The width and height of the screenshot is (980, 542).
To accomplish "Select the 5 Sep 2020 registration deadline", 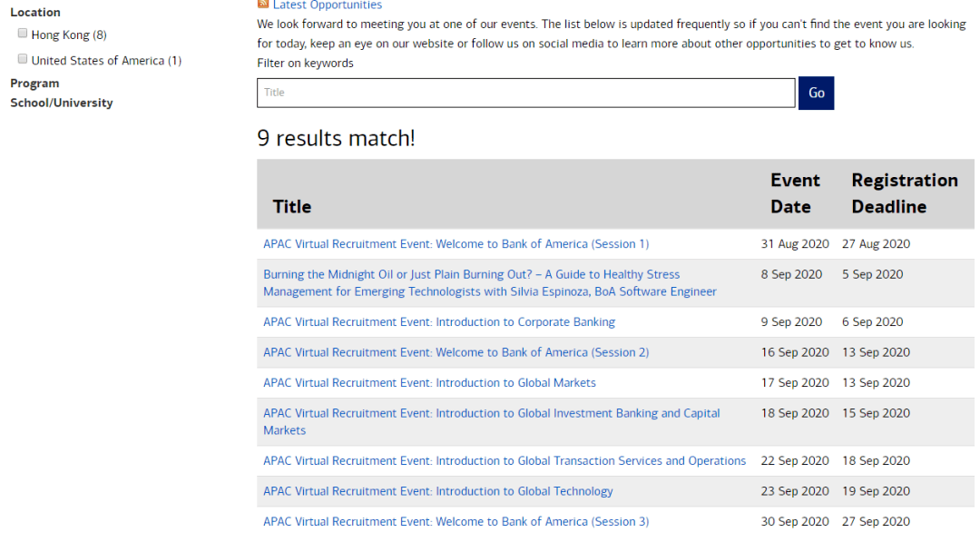I will tap(873, 274).
